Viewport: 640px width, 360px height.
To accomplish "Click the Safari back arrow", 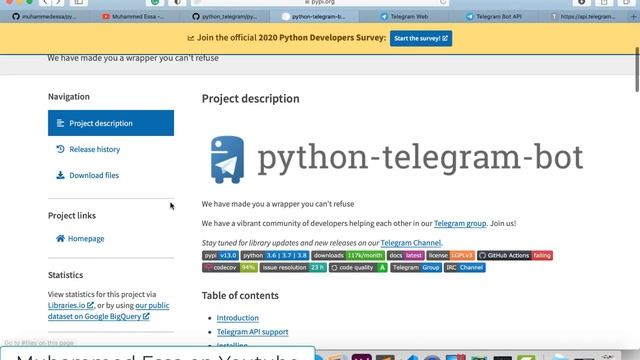I will [x=45, y=2].
